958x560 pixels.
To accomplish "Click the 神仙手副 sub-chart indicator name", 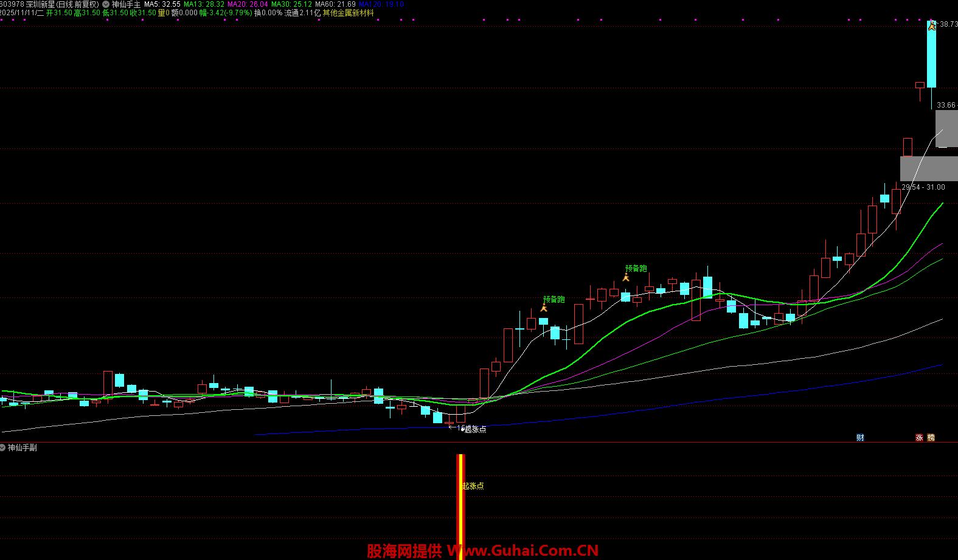I will 23,448.
